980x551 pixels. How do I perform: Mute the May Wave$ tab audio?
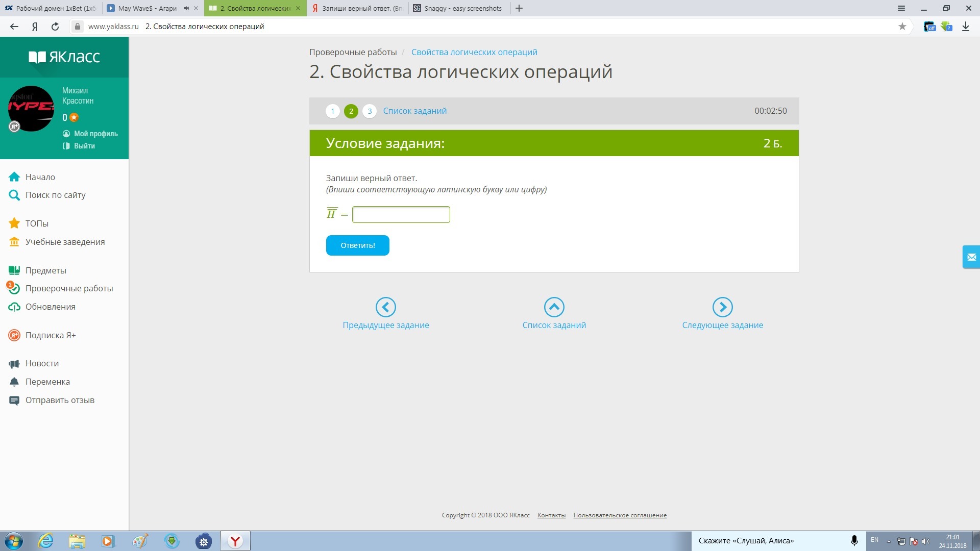186,8
